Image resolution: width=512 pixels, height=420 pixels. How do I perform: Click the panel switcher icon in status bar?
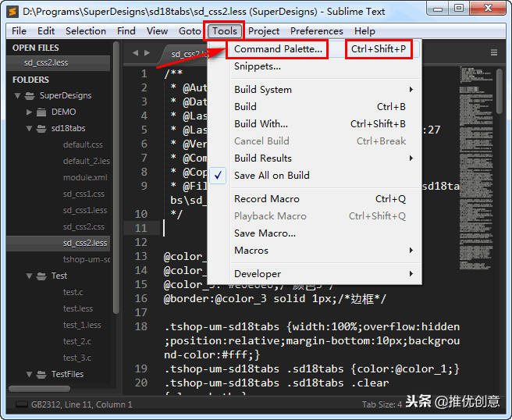[22, 404]
